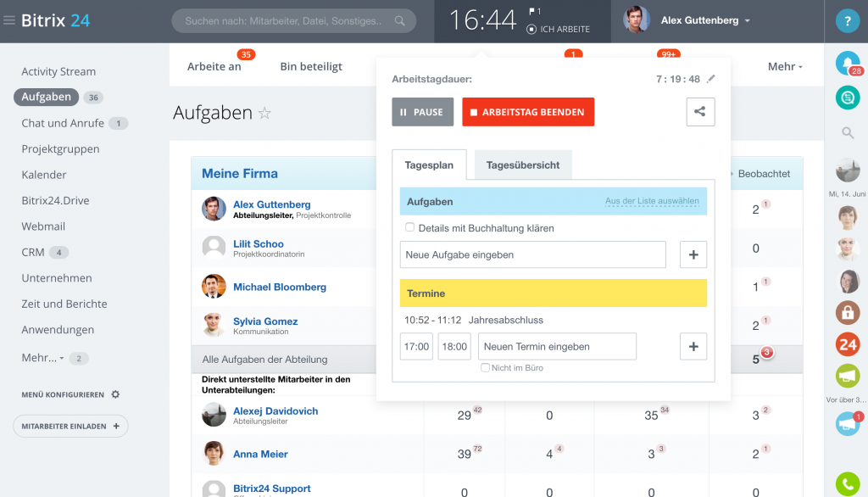Click the 16:44 clock in the header
868x497 pixels.
coord(482,21)
